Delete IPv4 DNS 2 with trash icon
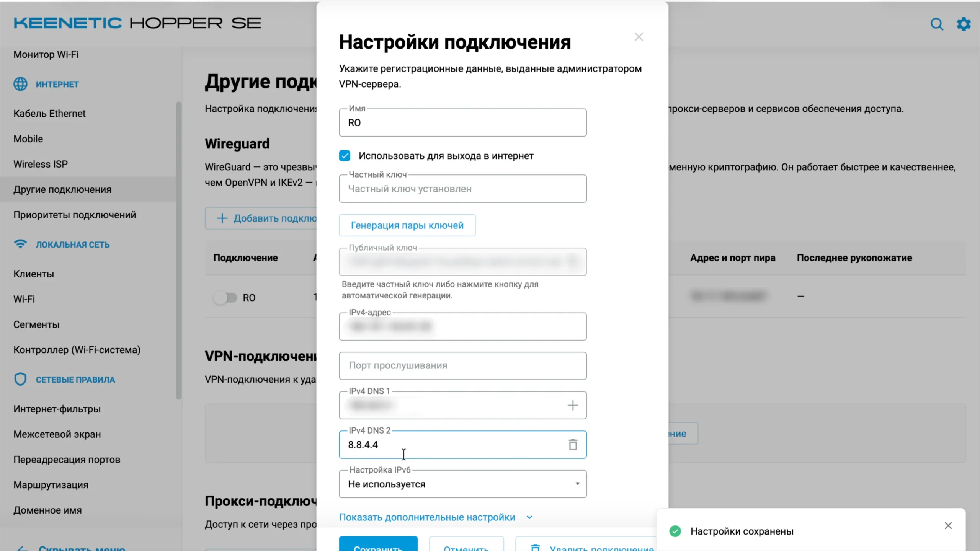 pyautogui.click(x=573, y=445)
